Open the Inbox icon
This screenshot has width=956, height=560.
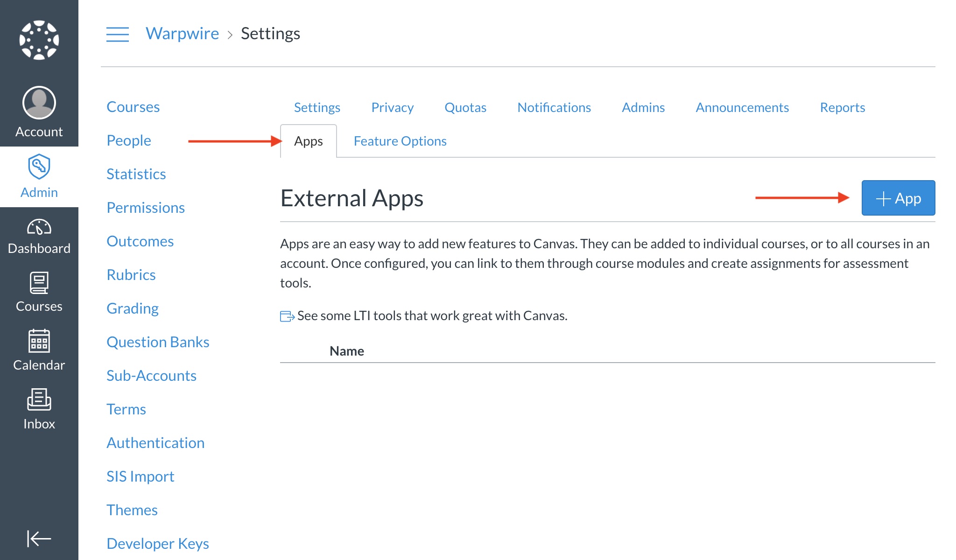click(39, 399)
